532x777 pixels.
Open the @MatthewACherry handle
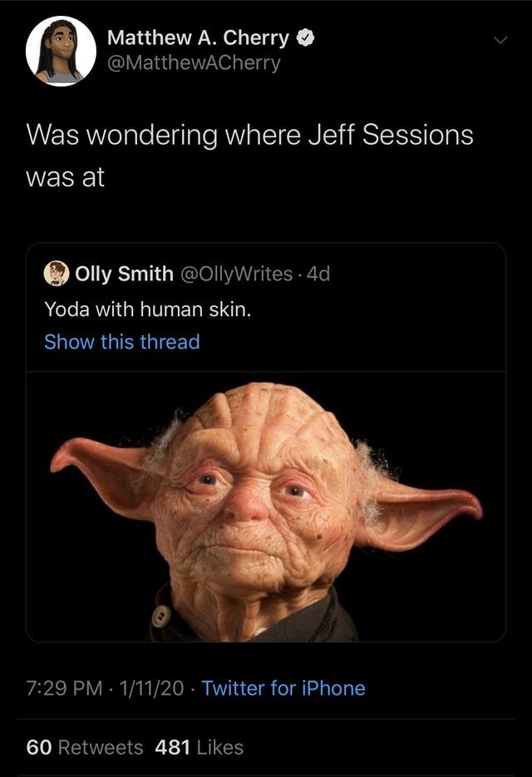click(x=194, y=63)
